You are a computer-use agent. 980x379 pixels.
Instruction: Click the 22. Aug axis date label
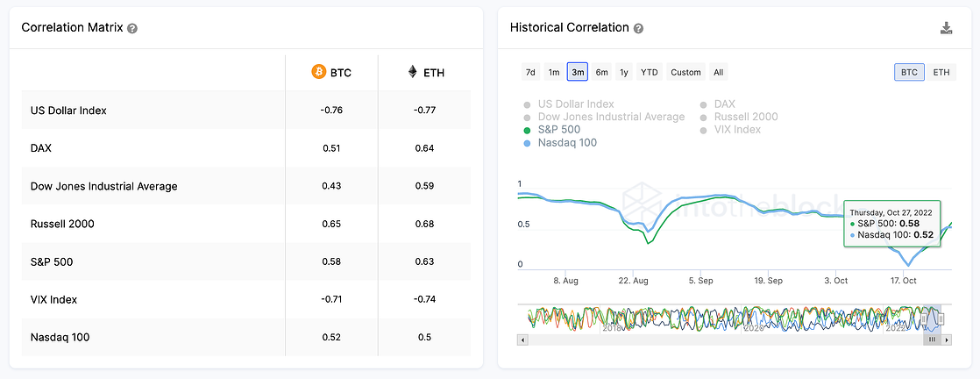click(x=633, y=281)
